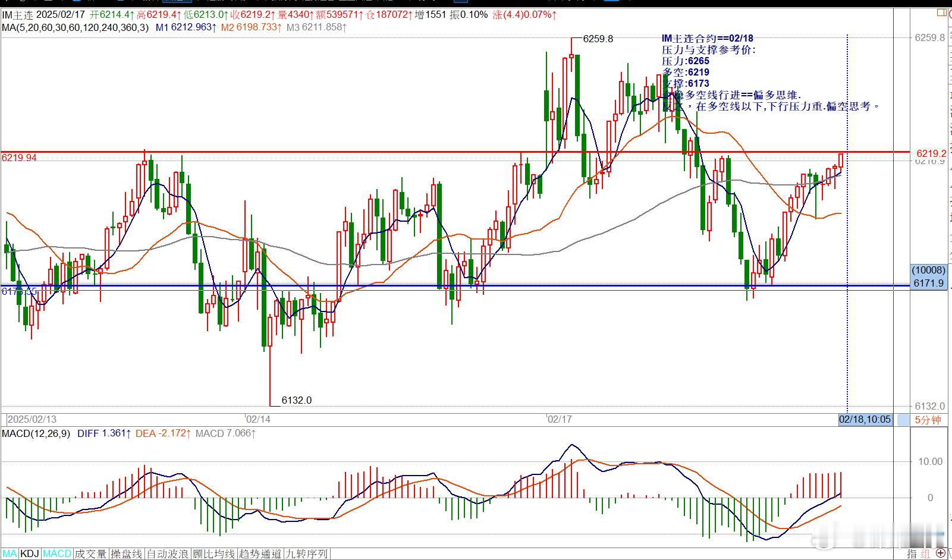Click the MA(5,20,60,30,60,120,240,360,3) indicator label
The height and width of the screenshot is (560, 952).
coord(76,27)
